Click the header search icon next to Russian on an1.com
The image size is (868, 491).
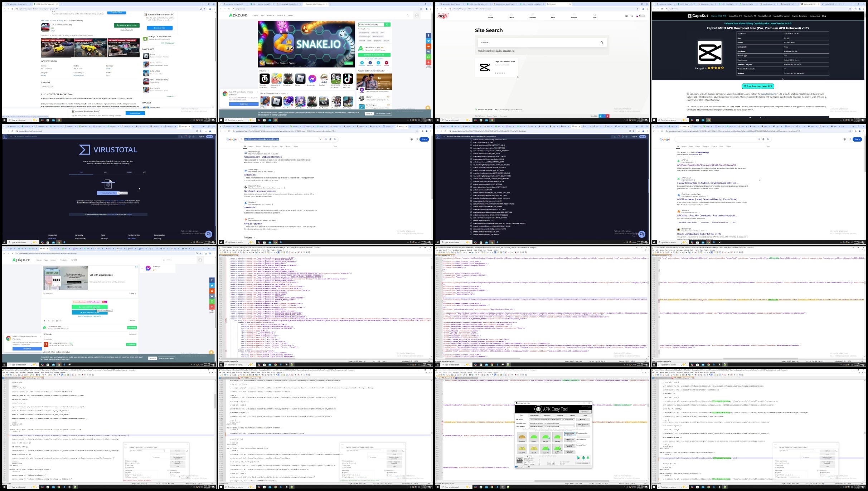(x=632, y=16)
